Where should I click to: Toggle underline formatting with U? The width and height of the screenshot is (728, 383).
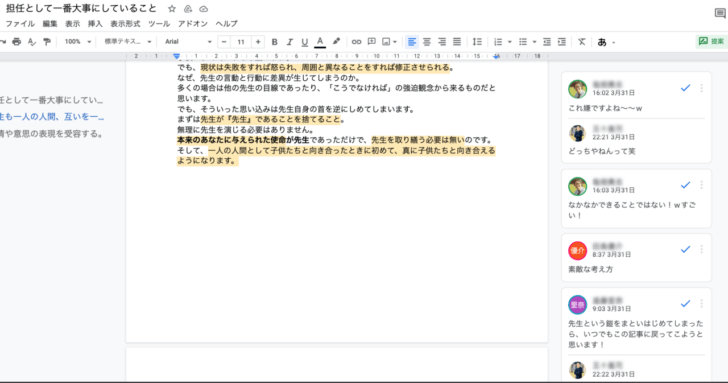point(305,42)
